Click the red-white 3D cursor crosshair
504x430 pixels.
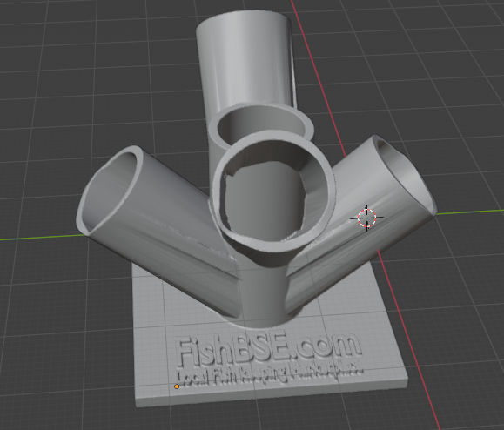click(366, 218)
